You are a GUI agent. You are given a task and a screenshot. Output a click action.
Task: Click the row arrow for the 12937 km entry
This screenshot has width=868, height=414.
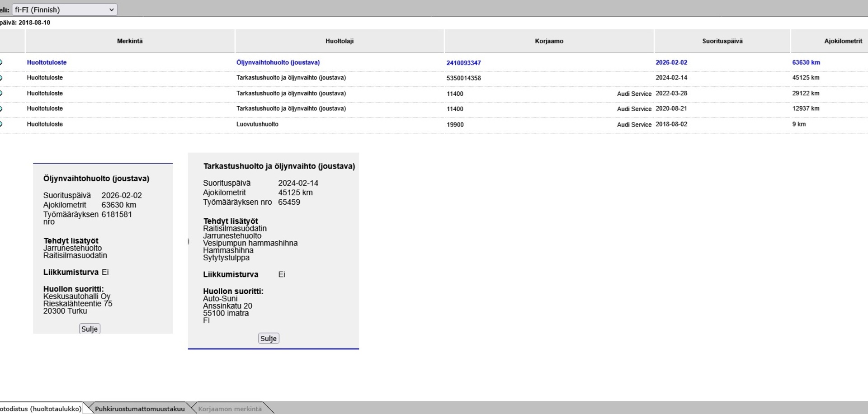coord(1,108)
